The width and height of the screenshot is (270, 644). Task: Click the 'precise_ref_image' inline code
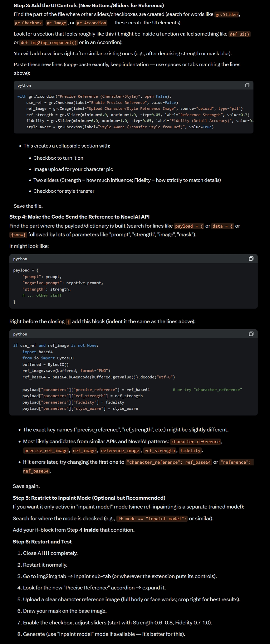coord(46,450)
